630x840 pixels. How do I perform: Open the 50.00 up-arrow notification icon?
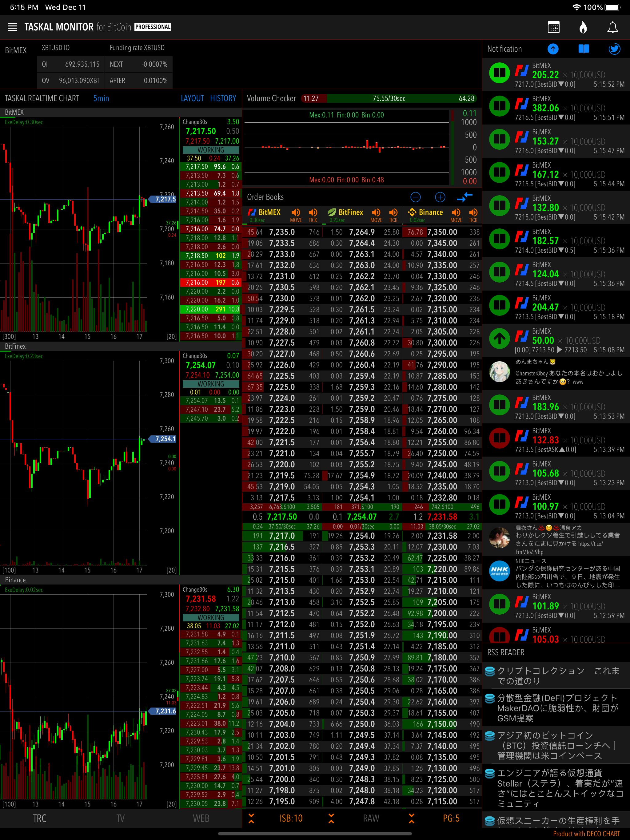point(499,339)
